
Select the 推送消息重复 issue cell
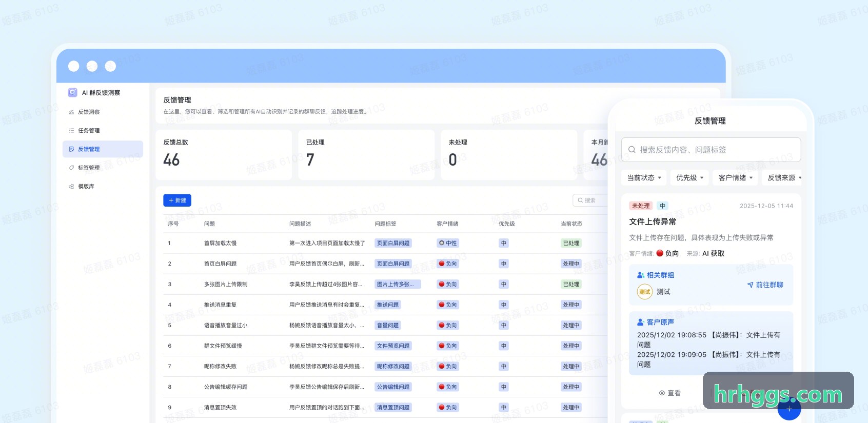[220, 305]
